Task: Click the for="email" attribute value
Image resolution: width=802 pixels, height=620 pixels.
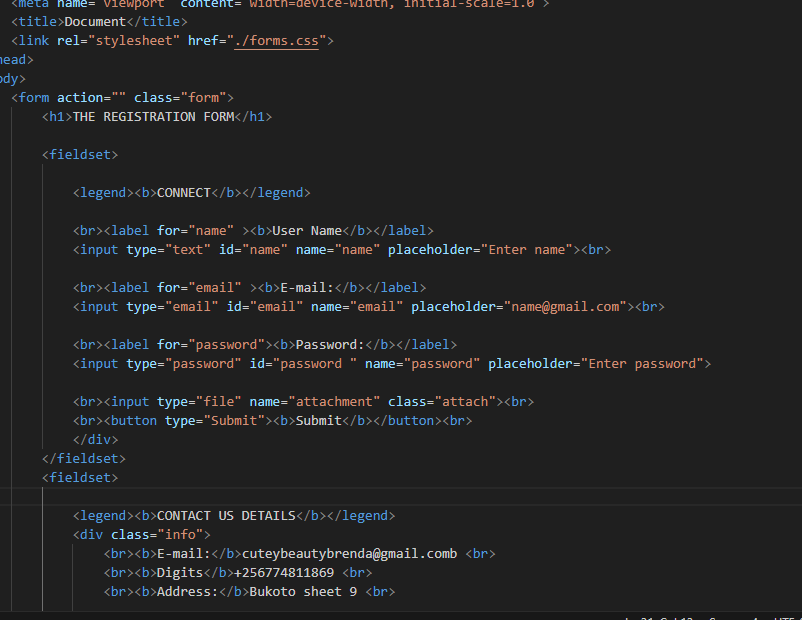Action: (x=215, y=287)
